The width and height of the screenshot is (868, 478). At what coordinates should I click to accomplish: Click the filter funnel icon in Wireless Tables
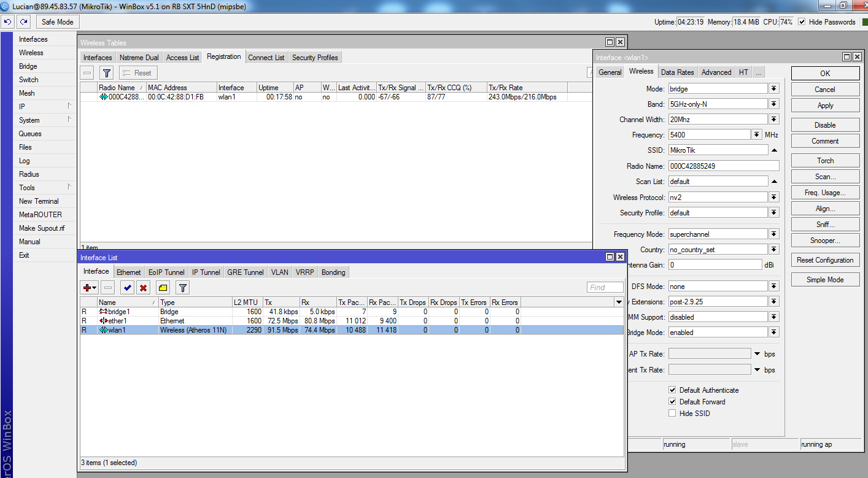[107, 73]
